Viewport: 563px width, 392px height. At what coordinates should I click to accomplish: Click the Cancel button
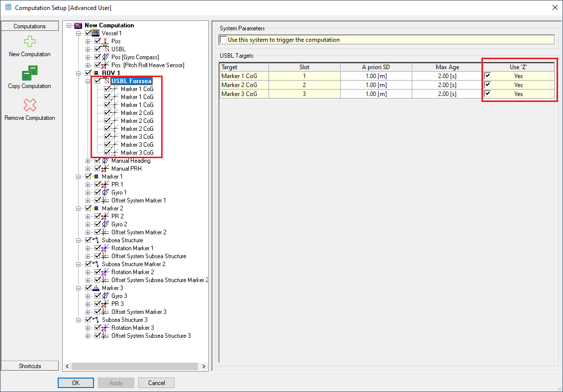(x=156, y=383)
